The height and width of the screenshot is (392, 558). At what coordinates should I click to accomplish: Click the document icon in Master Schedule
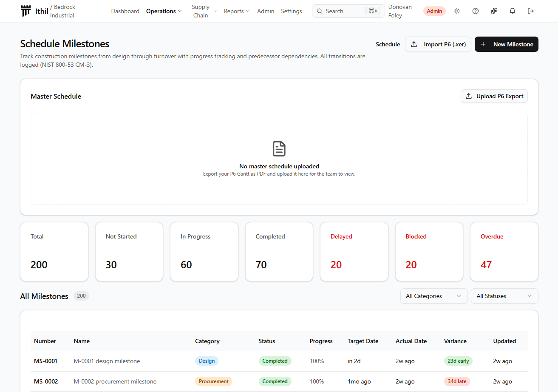pyautogui.click(x=279, y=149)
